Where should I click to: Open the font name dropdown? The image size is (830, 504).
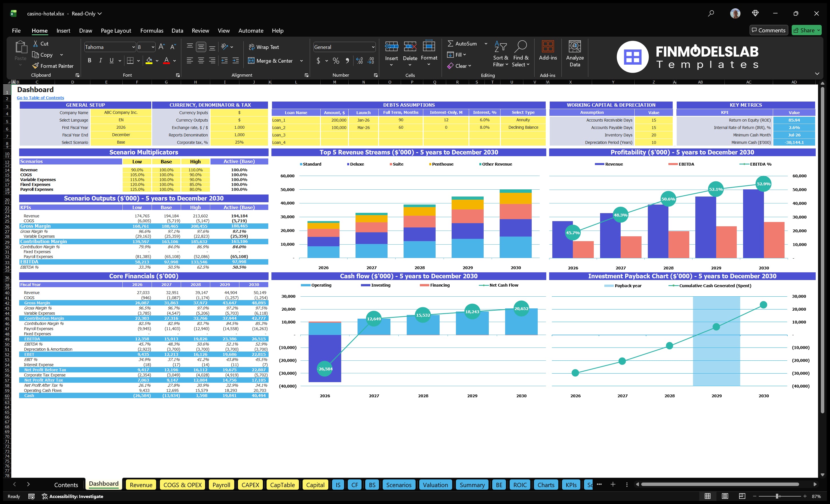[133, 47]
